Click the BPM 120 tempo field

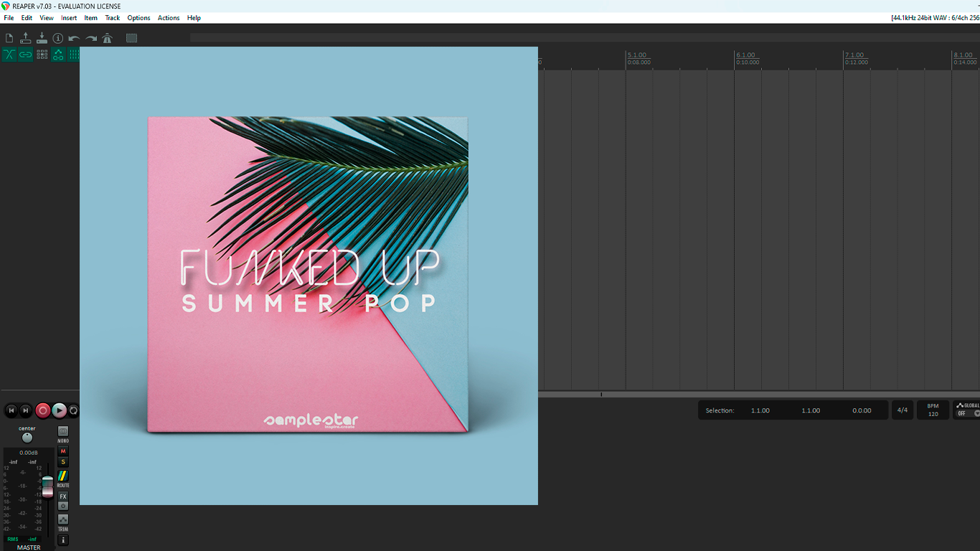pyautogui.click(x=933, y=410)
